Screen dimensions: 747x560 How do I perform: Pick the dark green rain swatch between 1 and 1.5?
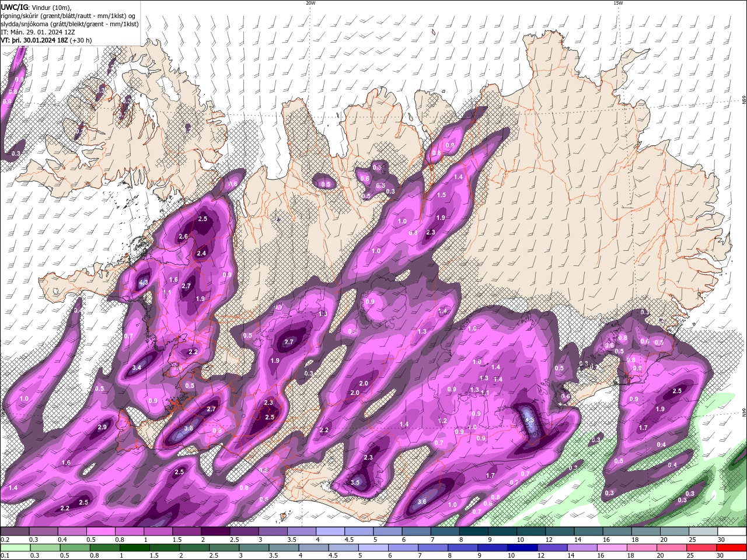click(135, 548)
